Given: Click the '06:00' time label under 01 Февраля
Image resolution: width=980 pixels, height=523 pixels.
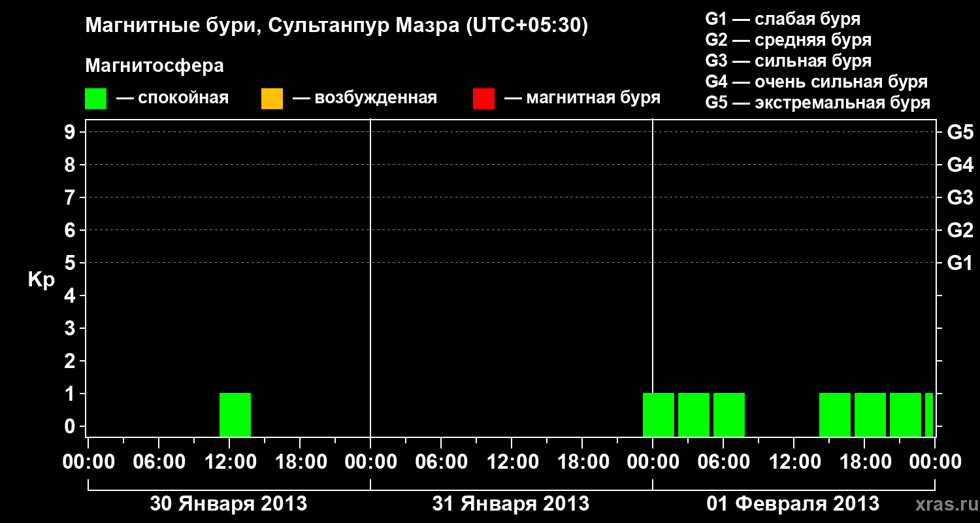Looking at the screenshot, I should coord(723,462).
